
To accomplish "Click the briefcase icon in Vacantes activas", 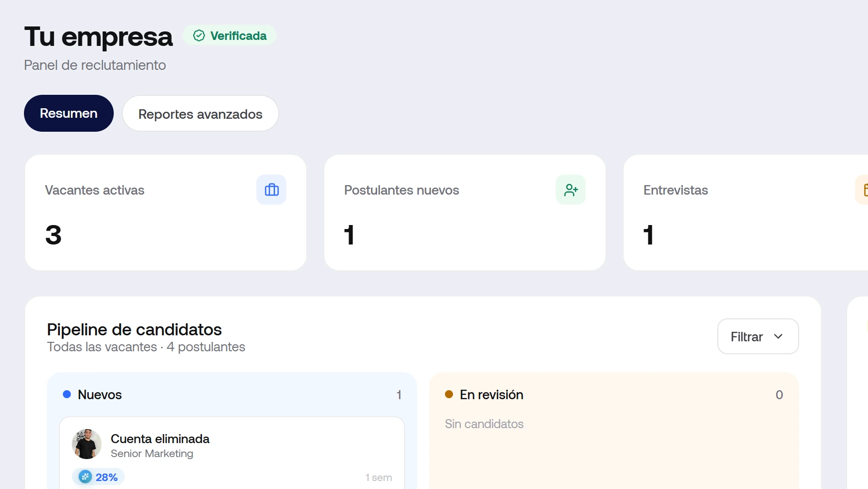I will tap(271, 190).
